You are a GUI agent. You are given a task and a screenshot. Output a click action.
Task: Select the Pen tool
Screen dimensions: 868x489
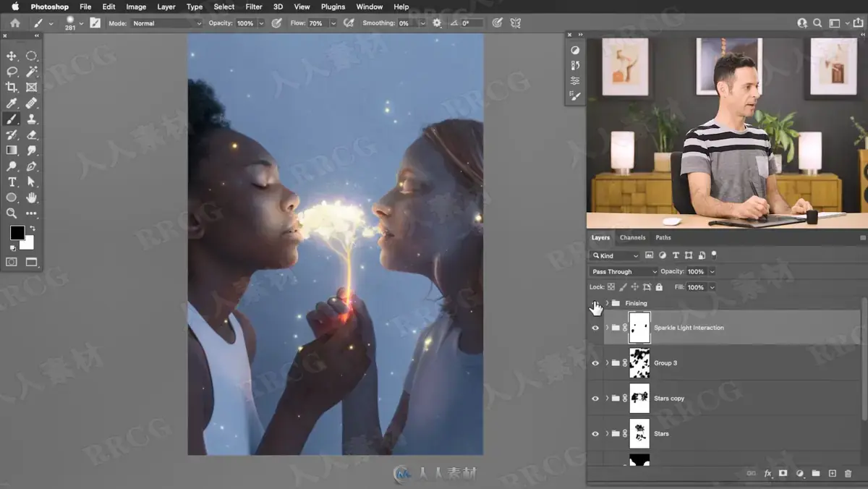(31, 166)
